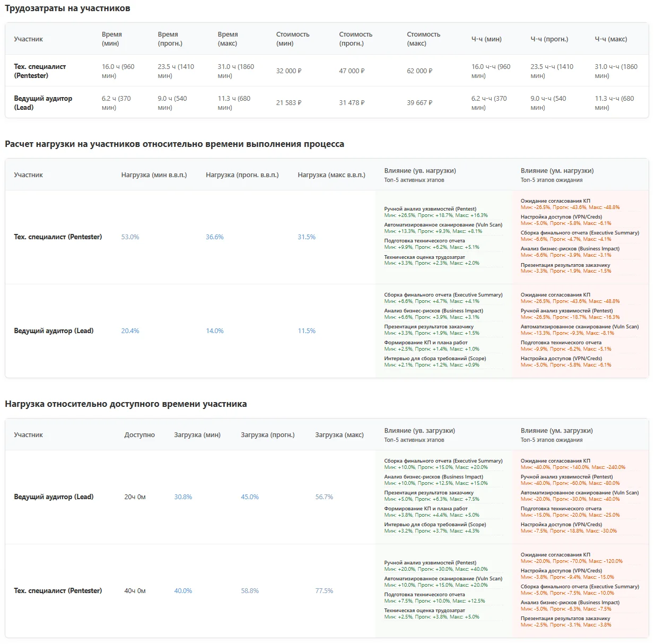Click the 56.7% max utilization value
The height and width of the screenshot is (644, 655).
pyautogui.click(x=324, y=497)
